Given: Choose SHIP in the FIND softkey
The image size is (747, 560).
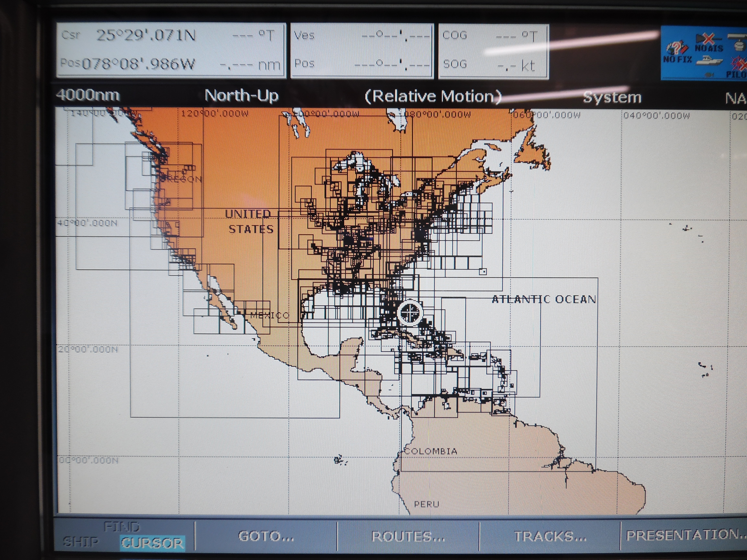Looking at the screenshot, I should (81, 542).
